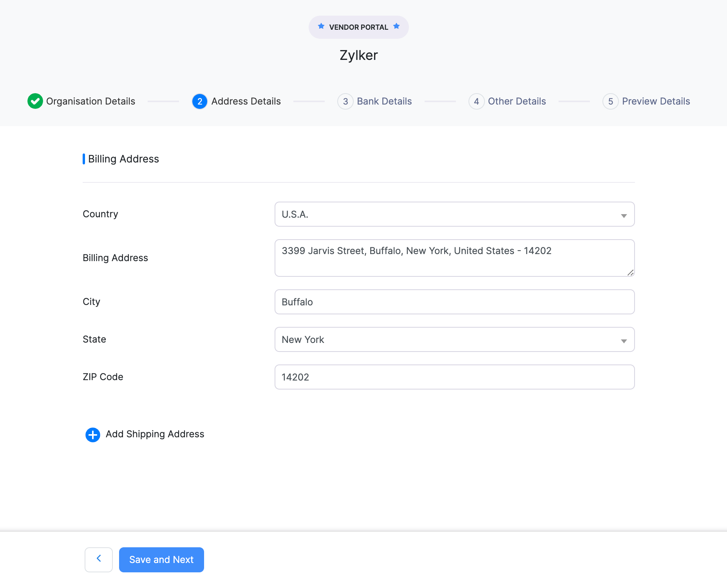The height and width of the screenshot is (588, 727).
Task: Click the back arrow chevron button
Action: tap(98, 559)
